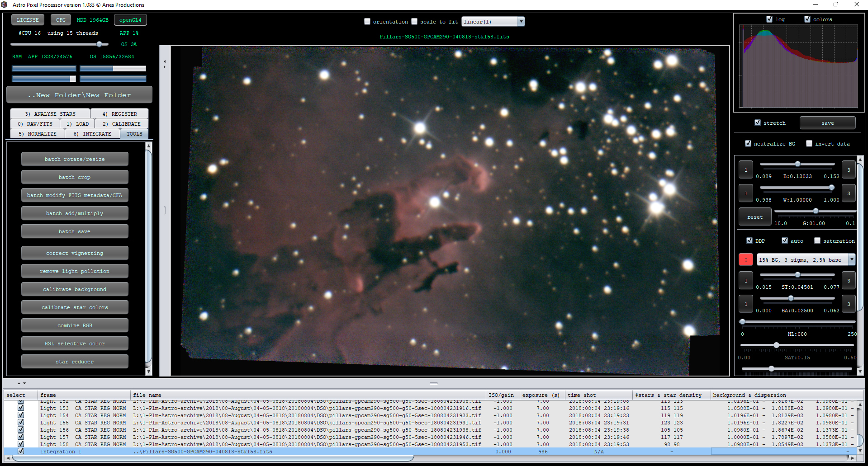Enable the invert data option
868x466 pixels.
click(x=809, y=143)
